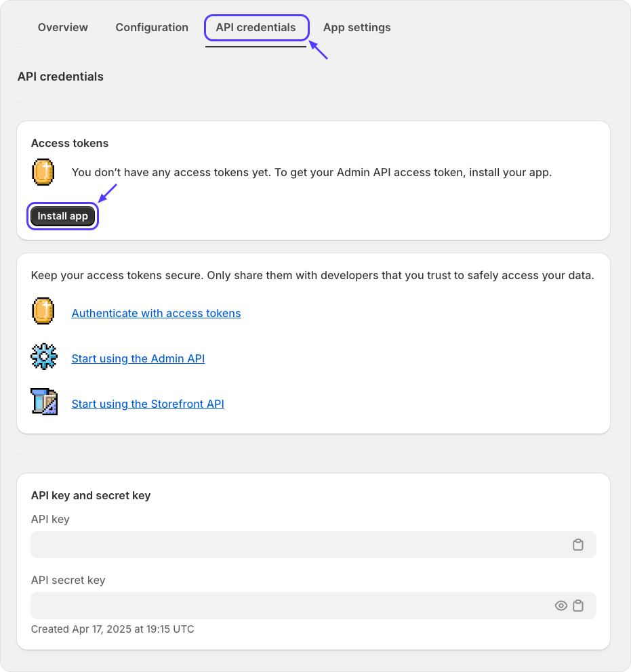Open the Start using the Storefront API link

pyautogui.click(x=148, y=404)
